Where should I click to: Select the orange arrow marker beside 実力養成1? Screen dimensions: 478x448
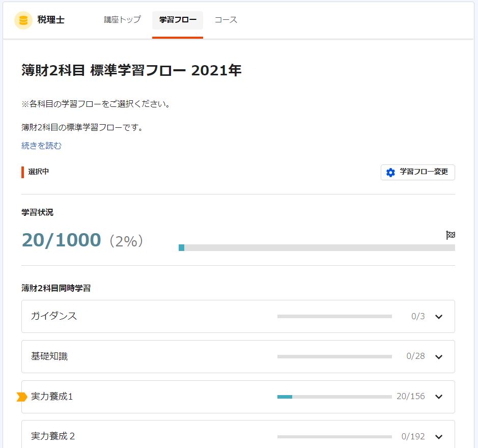click(22, 397)
